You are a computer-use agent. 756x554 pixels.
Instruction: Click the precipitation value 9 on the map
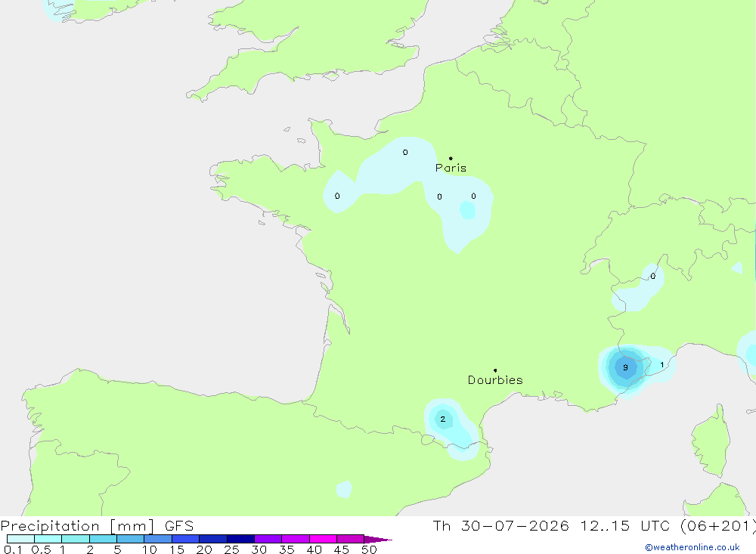[x=625, y=367]
